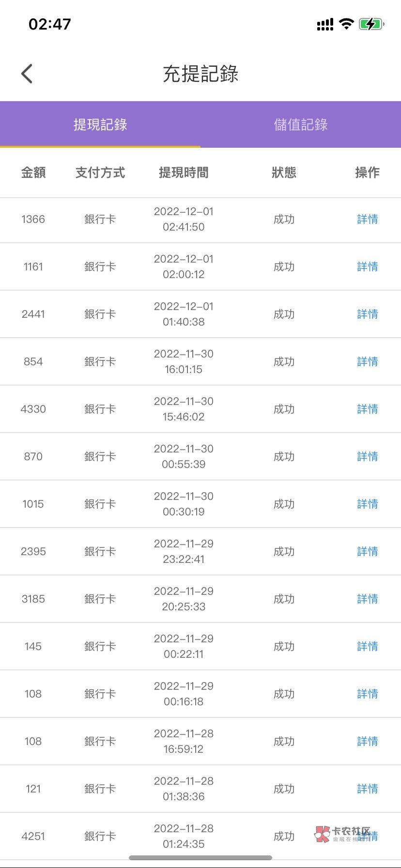Image resolution: width=401 pixels, height=868 pixels.
Task: Open 詳情 for the 145 withdrawal
Action: click(x=367, y=647)
